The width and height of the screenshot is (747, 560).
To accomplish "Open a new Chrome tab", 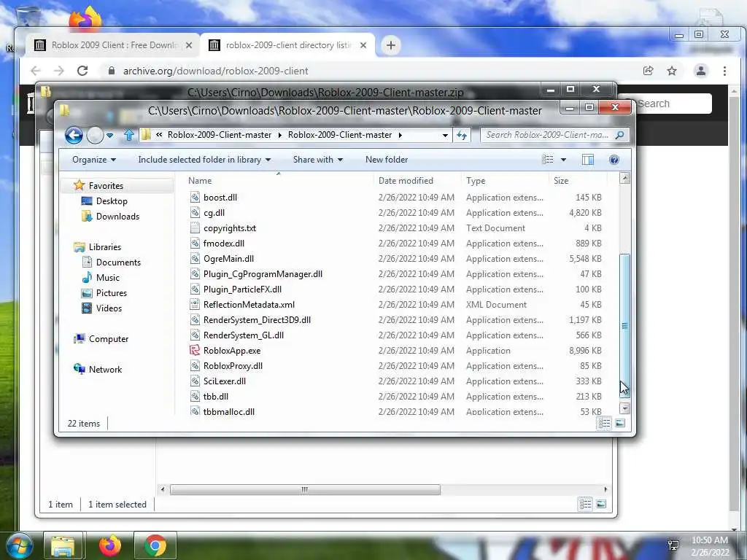I will pos(391,45).
